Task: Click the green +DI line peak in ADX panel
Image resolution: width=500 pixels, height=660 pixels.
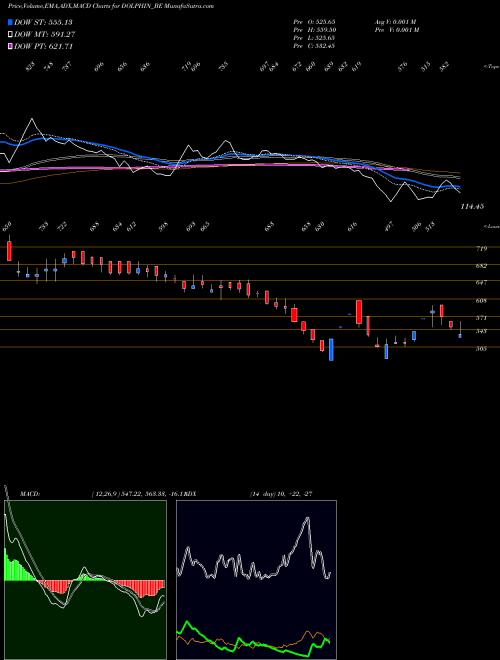Action: tap(187, 622)
